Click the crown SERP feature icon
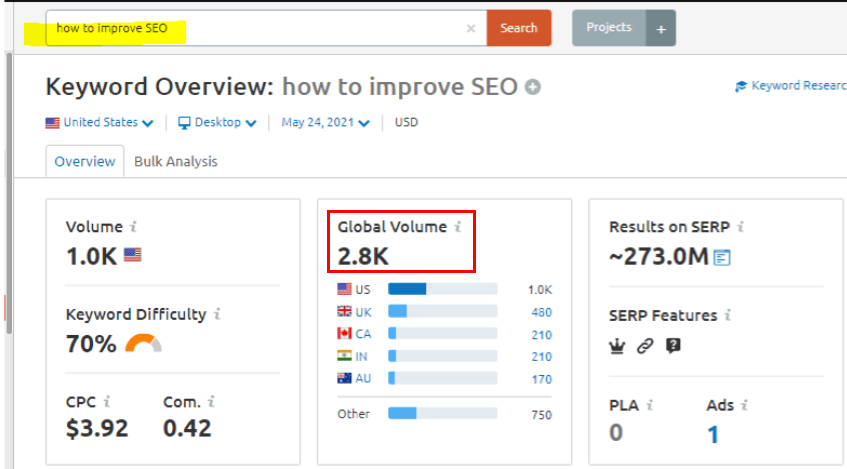847x469 pixels. [x=617, y=346]
